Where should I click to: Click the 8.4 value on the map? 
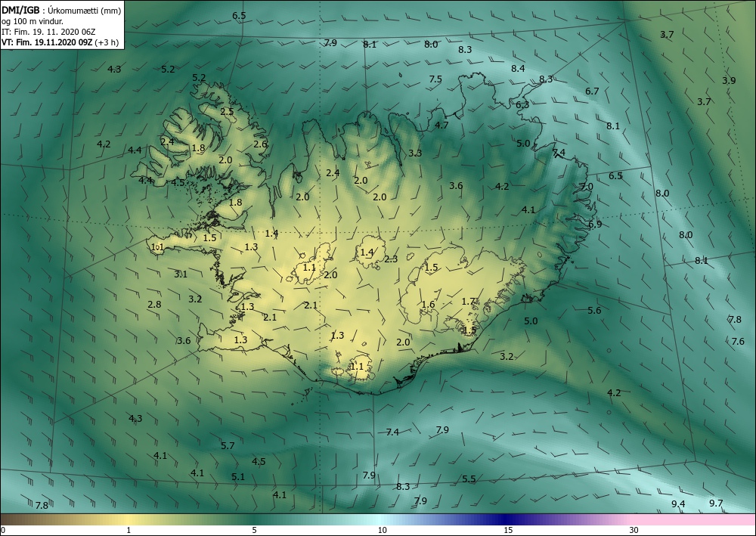pyautogui.click(x=518, y=69)
